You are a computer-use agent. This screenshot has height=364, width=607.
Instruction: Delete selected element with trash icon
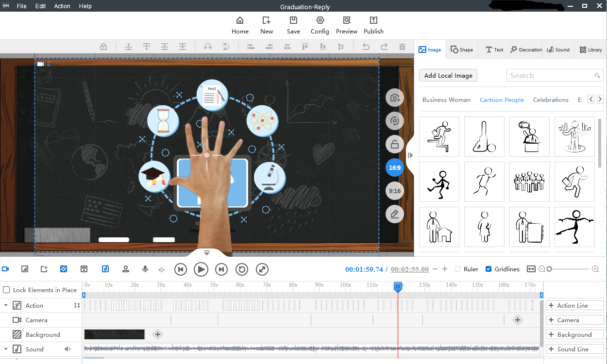click(402, 47)
